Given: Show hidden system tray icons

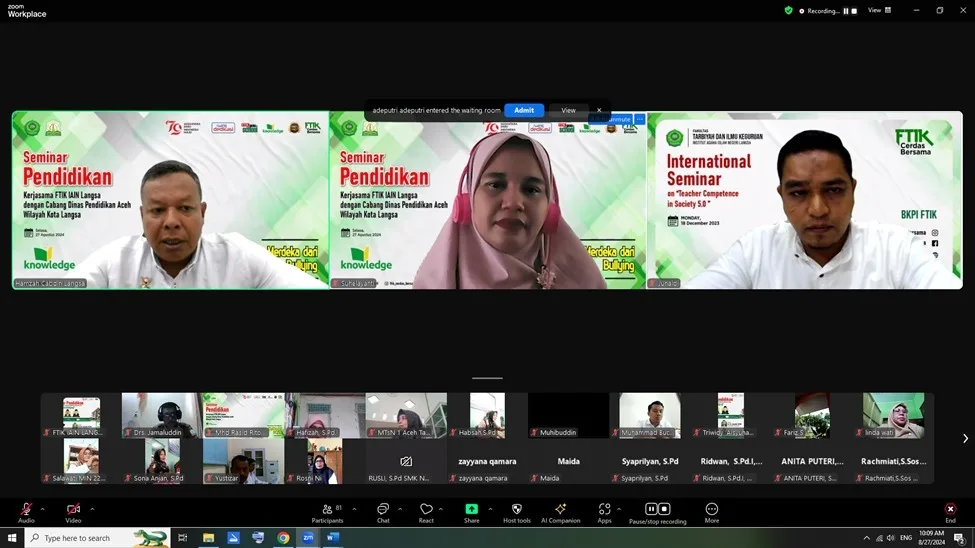Looking at the screenshot, I should coord(867,537).
